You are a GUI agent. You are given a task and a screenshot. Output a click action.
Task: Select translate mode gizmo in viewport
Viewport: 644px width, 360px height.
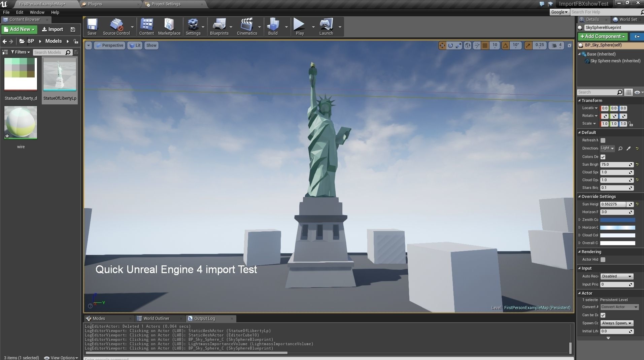[442, 45]
